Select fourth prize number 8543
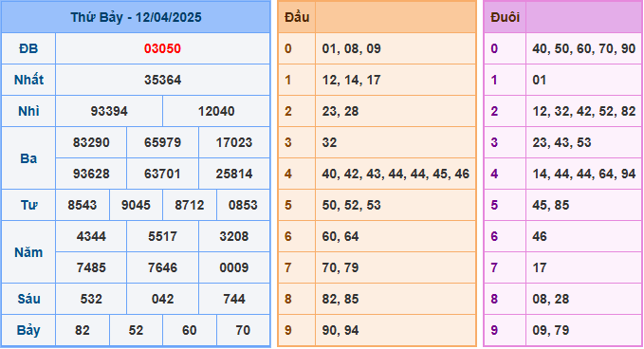Viewport: 644px width, 349px height. [x=83, y=205]
